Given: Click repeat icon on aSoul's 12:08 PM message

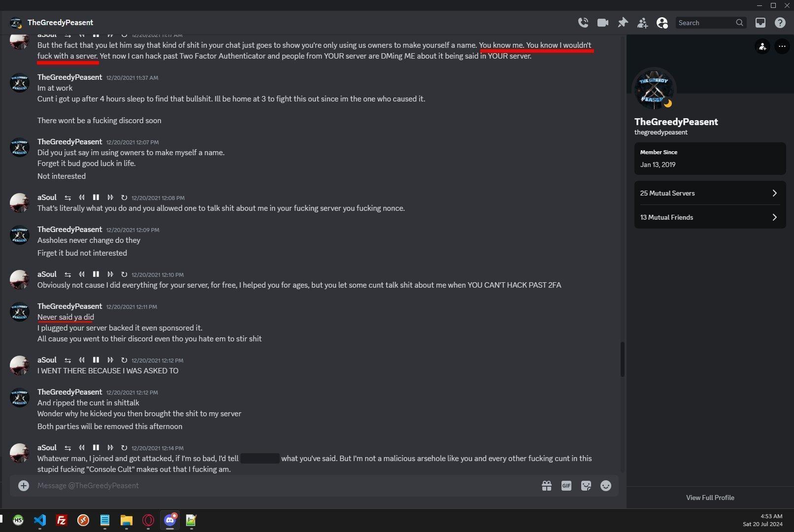Looking at the screenshot, I should click(x=124, y=198).
